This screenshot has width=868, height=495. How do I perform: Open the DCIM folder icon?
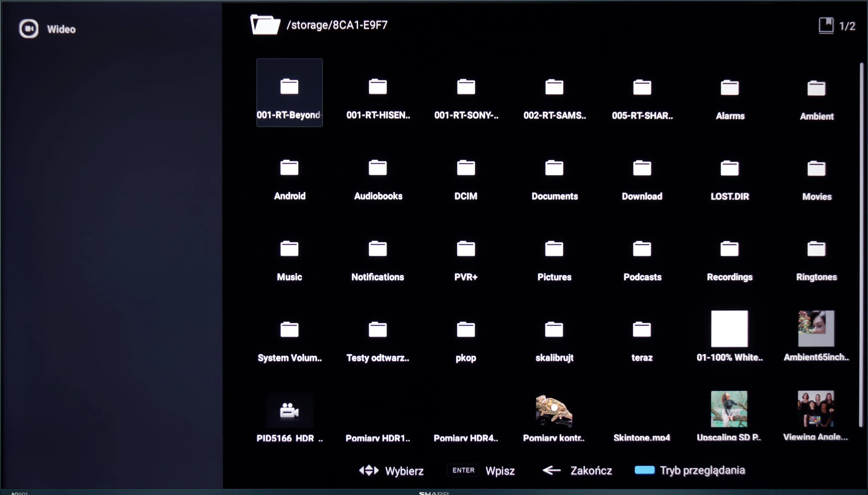[x=466, y=167]
